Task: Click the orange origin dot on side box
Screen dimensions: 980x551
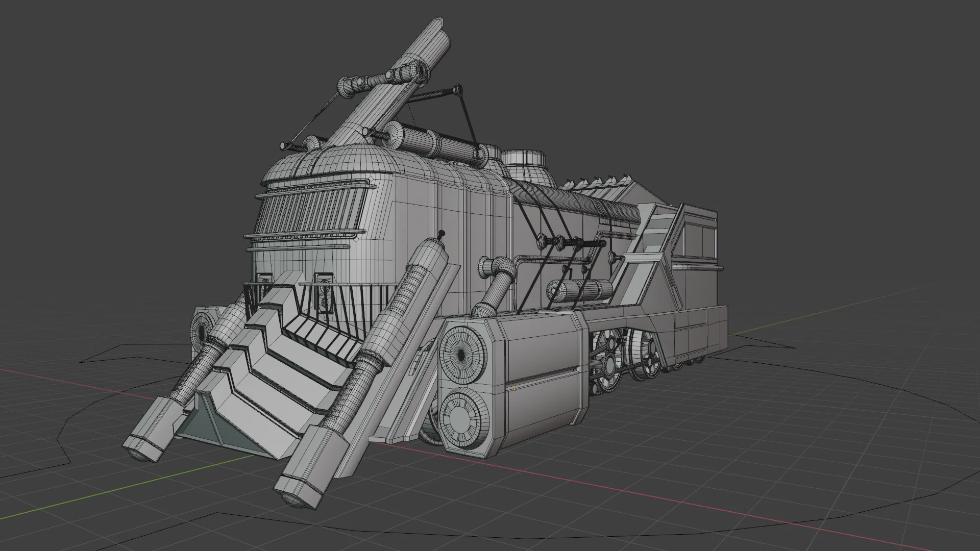Action: tap(514, 389)
